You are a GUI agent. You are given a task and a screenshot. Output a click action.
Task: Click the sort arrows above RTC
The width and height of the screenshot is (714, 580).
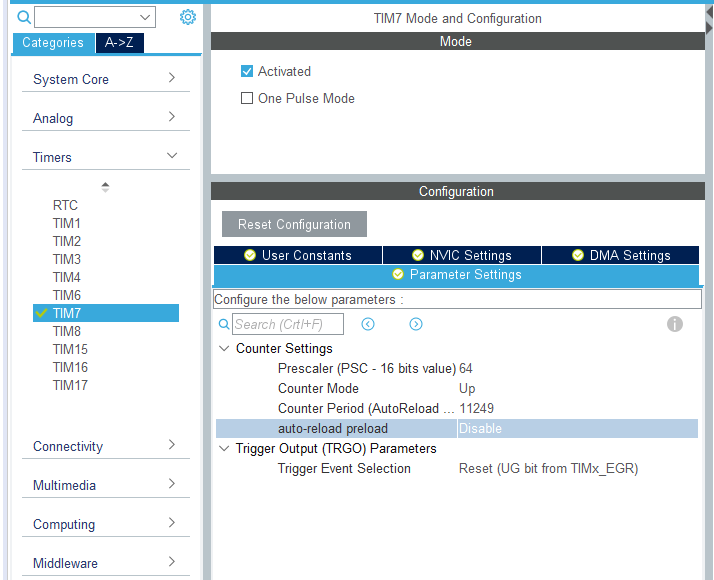[x=105, y=187]
